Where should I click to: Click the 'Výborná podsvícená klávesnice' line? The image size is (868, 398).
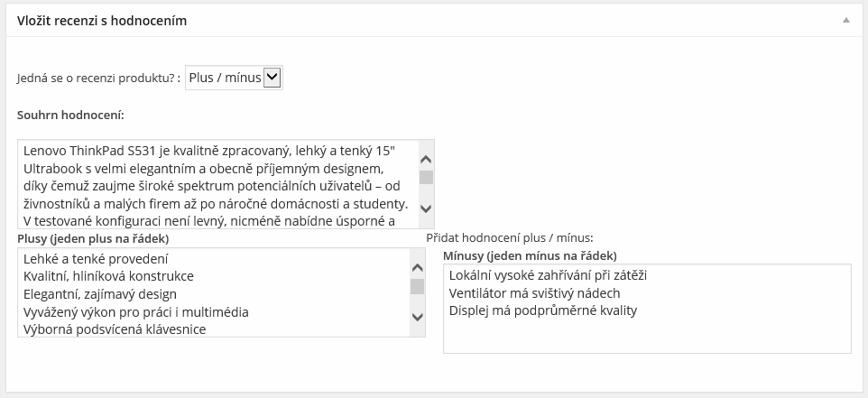click(x=115, y=329)
